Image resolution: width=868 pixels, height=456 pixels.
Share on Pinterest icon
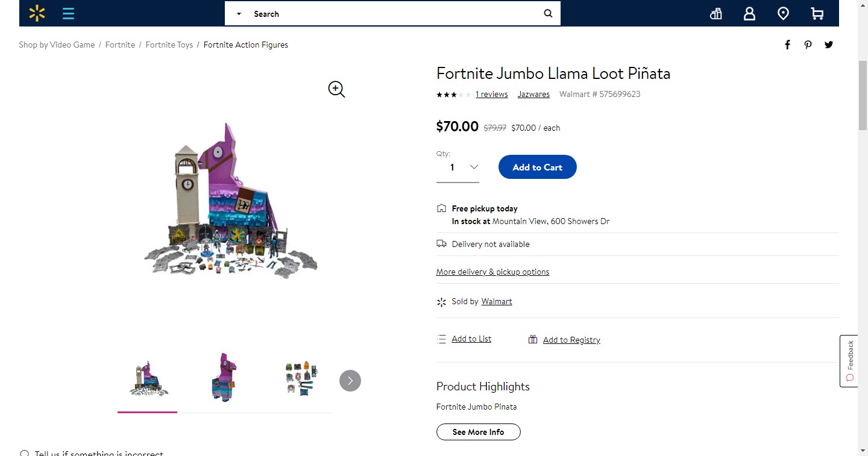[x=808, y=45]
